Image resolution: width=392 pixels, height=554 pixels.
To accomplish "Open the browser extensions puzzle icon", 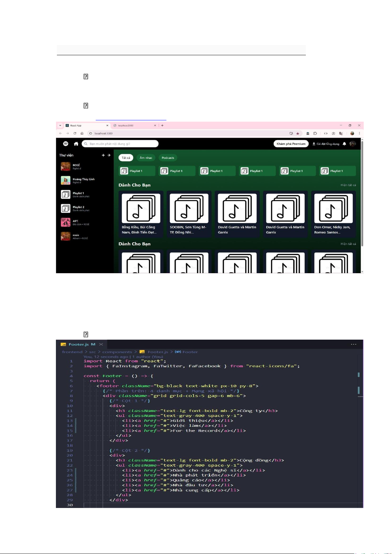I will [x=315, y=133].
